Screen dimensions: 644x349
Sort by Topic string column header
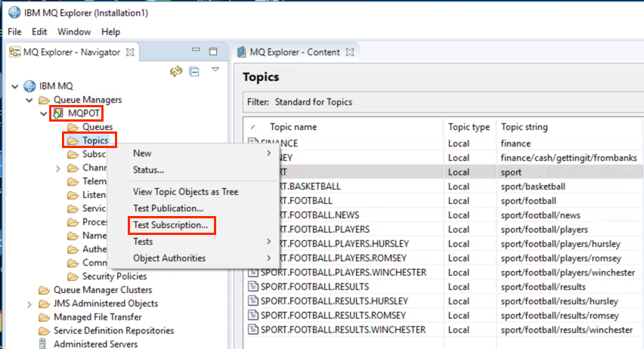click(525, 127)
